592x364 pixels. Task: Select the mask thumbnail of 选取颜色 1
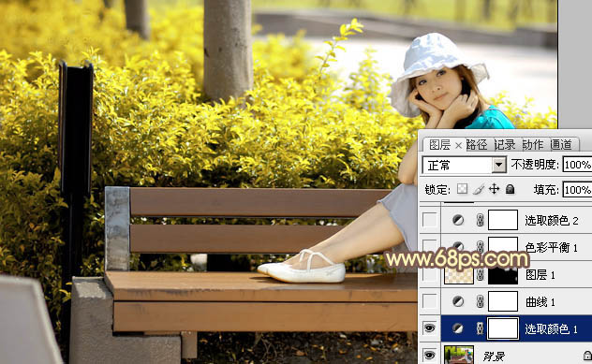click(503, 328)
